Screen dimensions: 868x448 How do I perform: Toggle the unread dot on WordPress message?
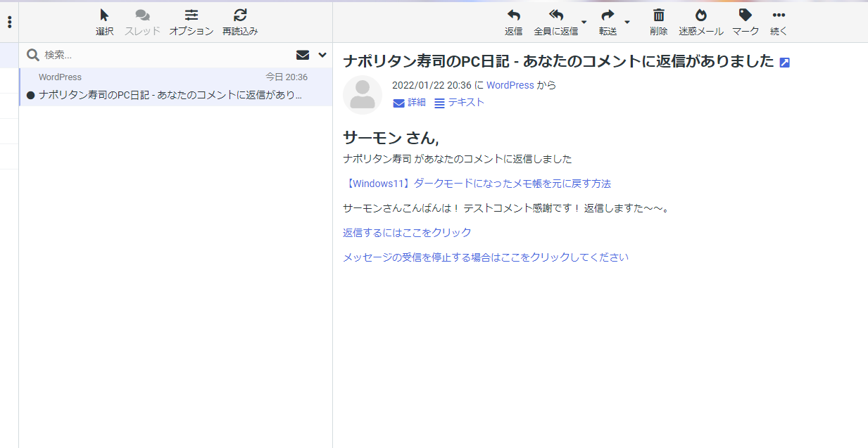click(30, 95)
